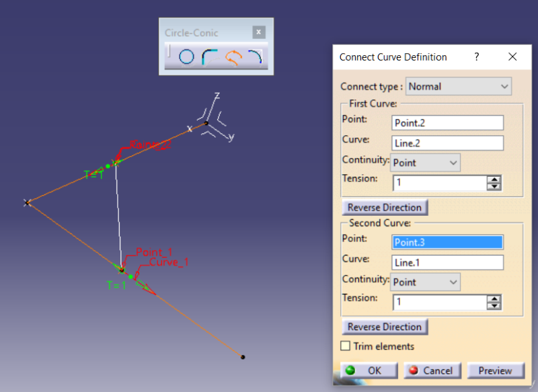The height and width of the screenshot is (392, 538).
Task: Confirm with the OK button
Action: (x=368, y=370)
